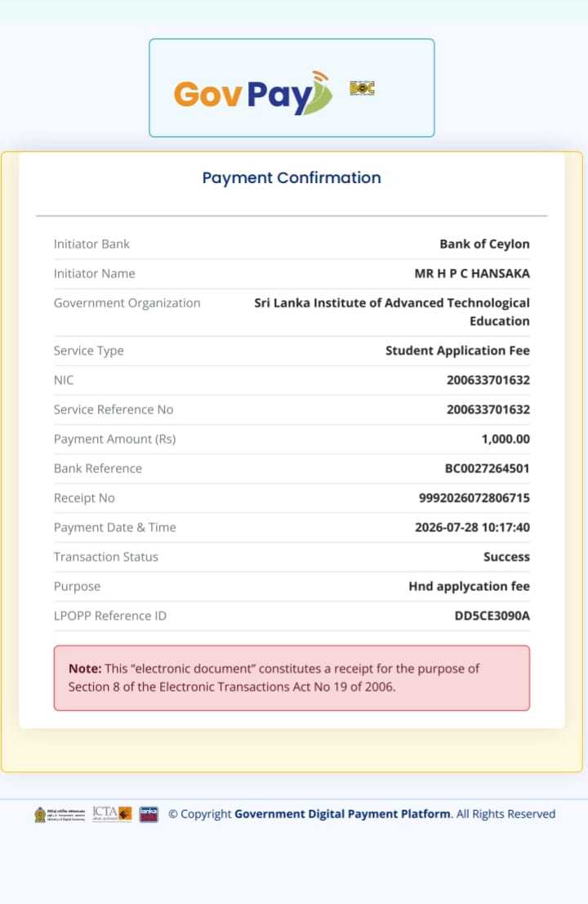Click the pink Note box
Image resolution: width=588 pixels, height=904 pixels.
[x=292, y=678]
